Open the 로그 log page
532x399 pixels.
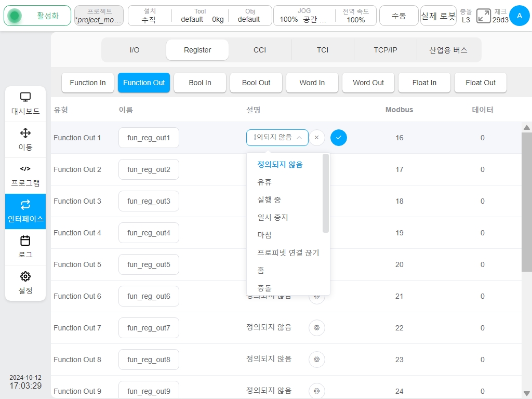(25, 247)
